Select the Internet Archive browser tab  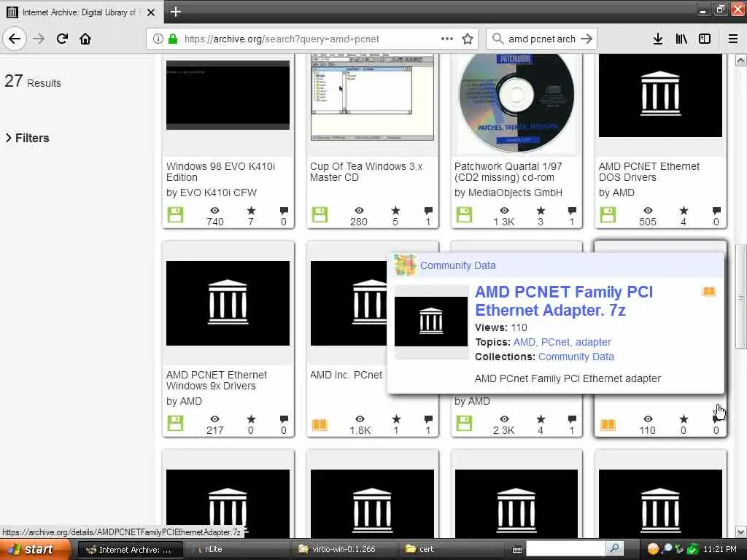coord(82,12)
